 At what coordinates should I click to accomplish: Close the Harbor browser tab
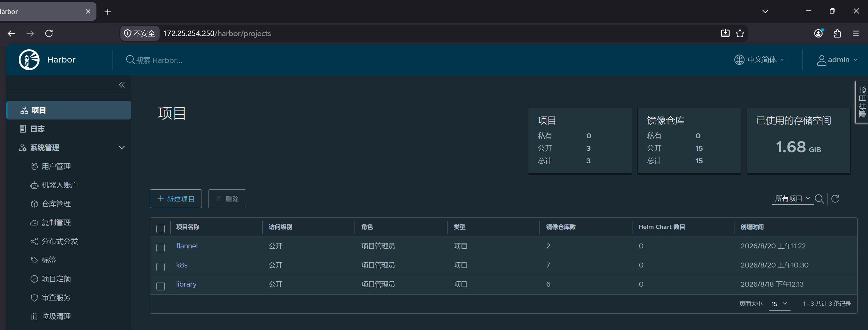click(88, 11)
